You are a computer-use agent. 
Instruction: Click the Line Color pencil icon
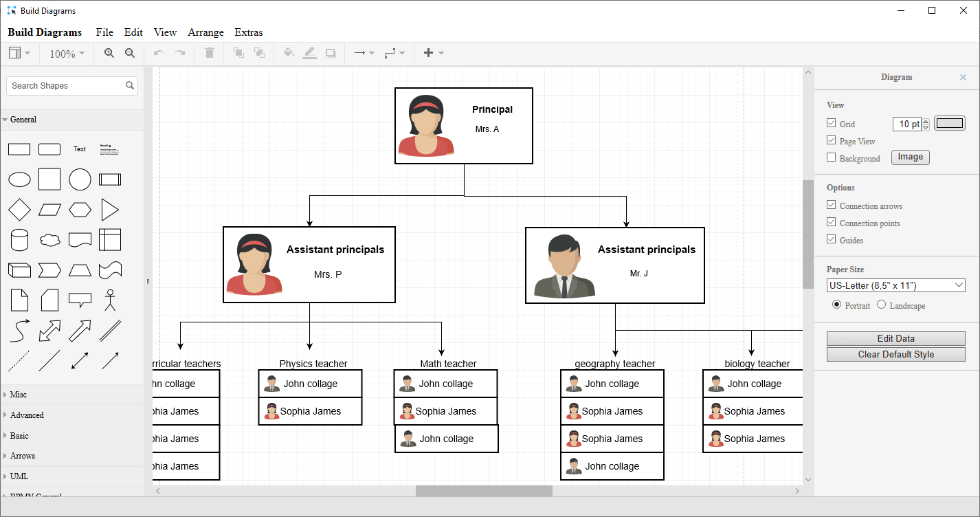pyautogui.click(x=309, y=53)
